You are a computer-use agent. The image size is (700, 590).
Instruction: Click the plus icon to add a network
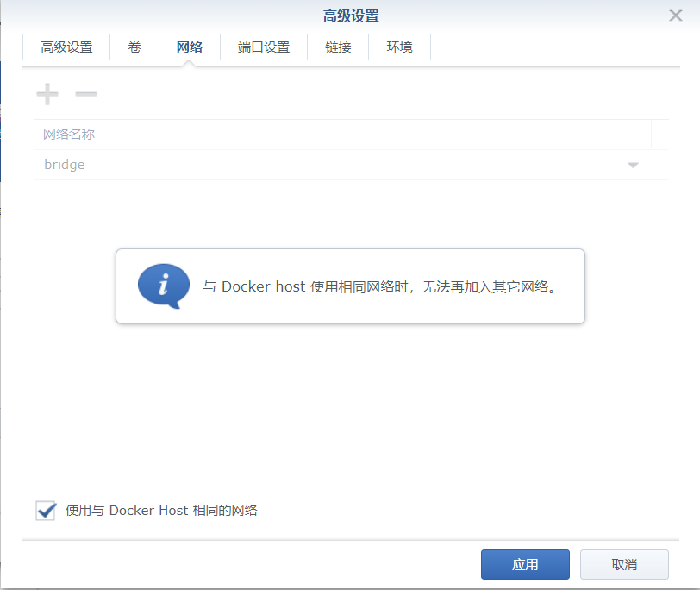47,94
